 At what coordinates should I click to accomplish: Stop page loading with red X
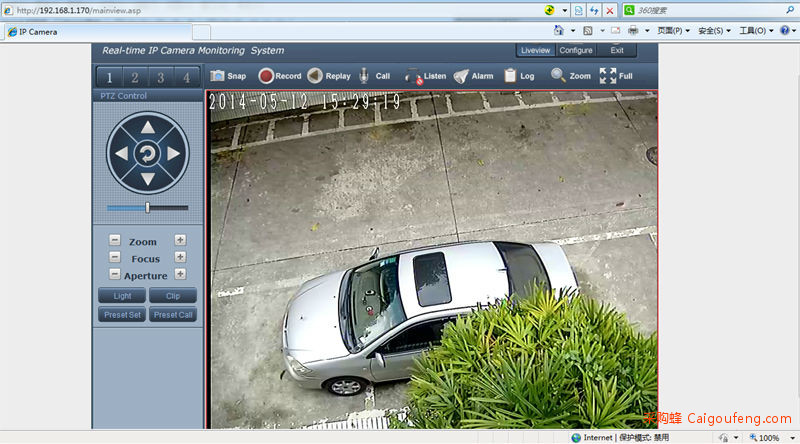pos(610,10)
